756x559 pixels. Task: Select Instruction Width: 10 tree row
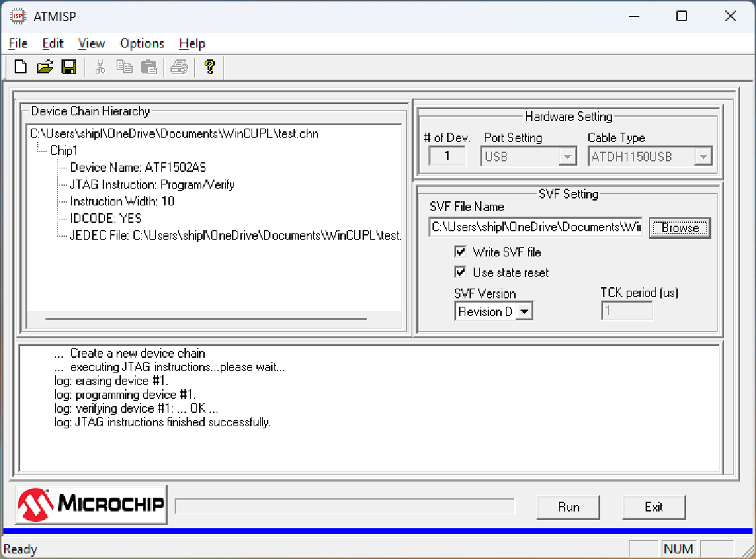122,201
